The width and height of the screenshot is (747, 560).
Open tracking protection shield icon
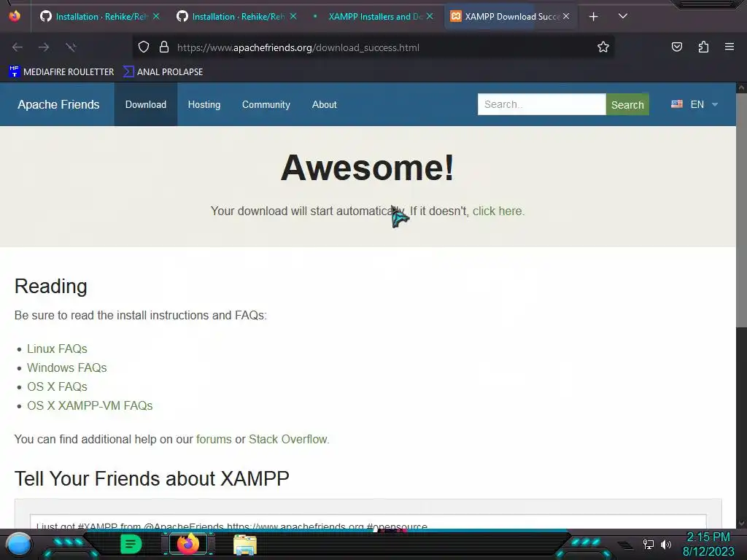tap(144, 47)
